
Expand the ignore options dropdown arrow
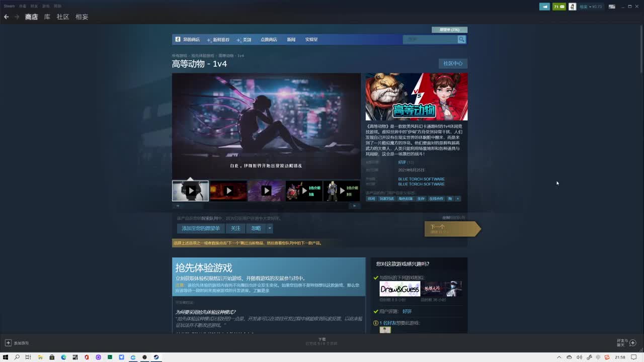pyautogui.click(x=270, y=228)
